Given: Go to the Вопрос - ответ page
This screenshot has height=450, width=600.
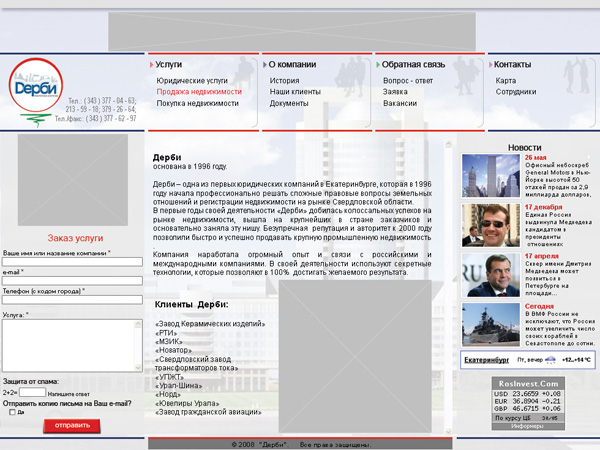Looking at the screenshot, I should 408,80.
